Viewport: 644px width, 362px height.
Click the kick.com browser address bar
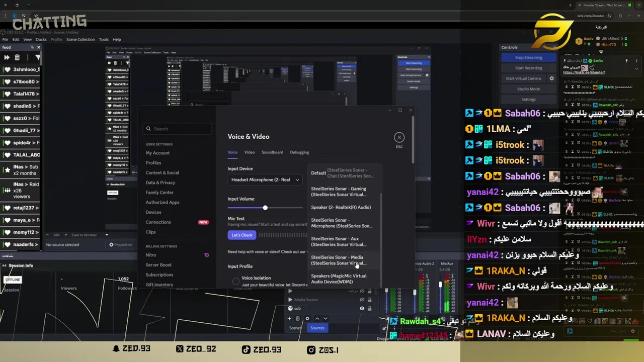tap(591, 16)
